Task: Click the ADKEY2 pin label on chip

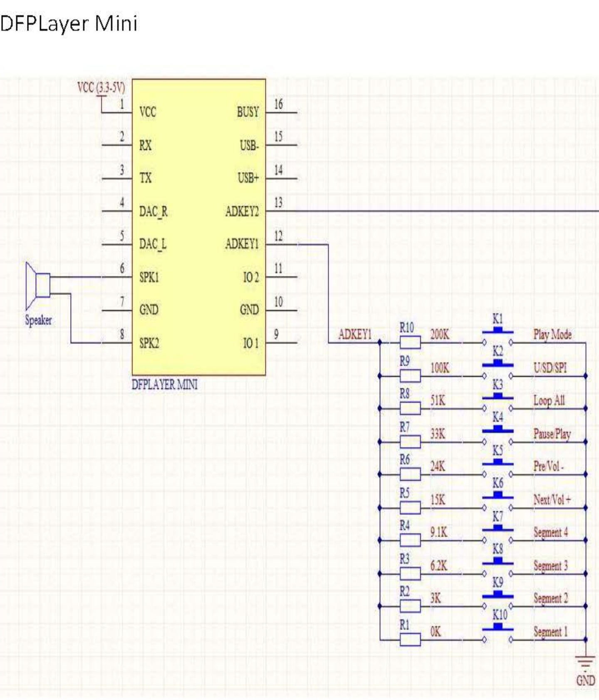Action: (242, 211)
